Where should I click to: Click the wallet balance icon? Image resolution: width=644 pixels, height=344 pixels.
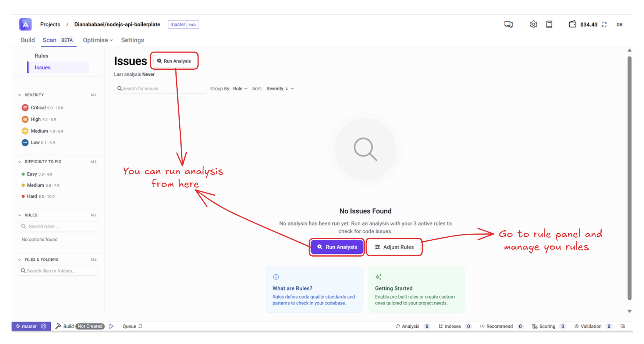(x=572, y=24)
